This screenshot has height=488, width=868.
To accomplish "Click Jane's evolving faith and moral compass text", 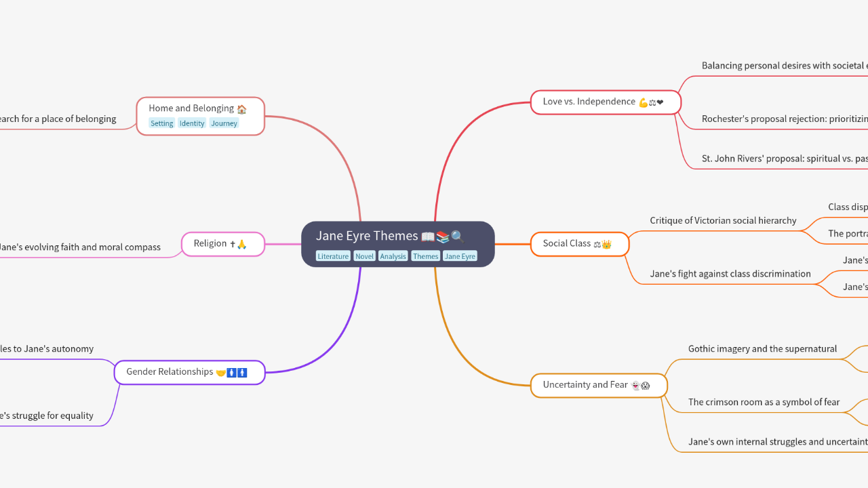I will pyautogui.click(x=80, y=247).
